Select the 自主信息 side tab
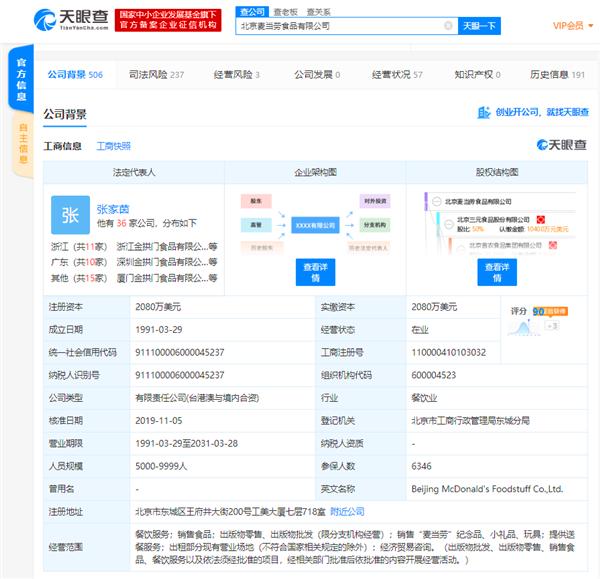This screenshot has height=579, width=600. (23, 144)
